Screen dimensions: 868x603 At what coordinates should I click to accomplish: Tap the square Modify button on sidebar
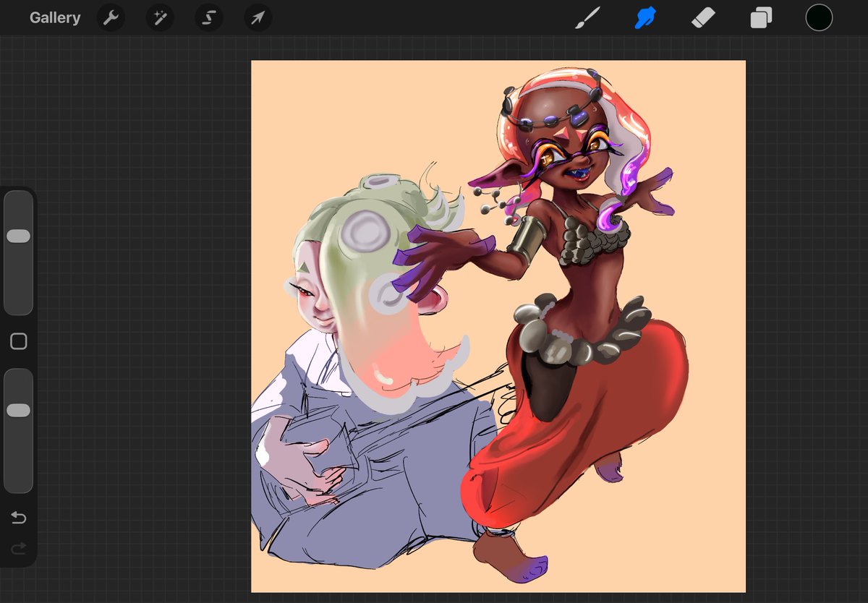[19, 341]
